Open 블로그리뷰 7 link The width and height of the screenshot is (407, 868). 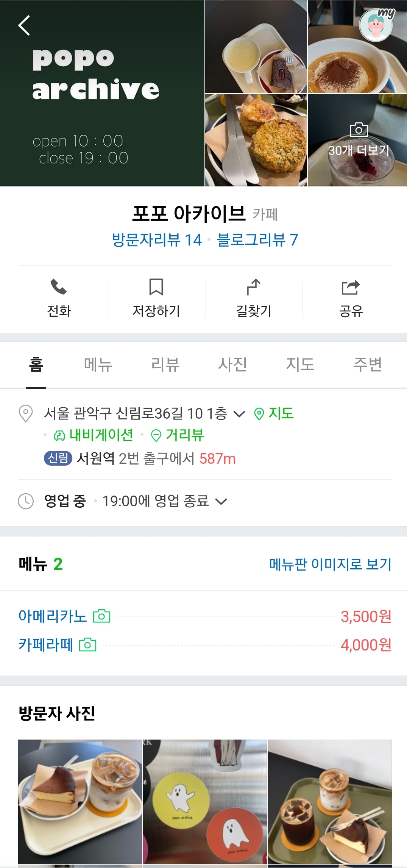click(257, 239)
